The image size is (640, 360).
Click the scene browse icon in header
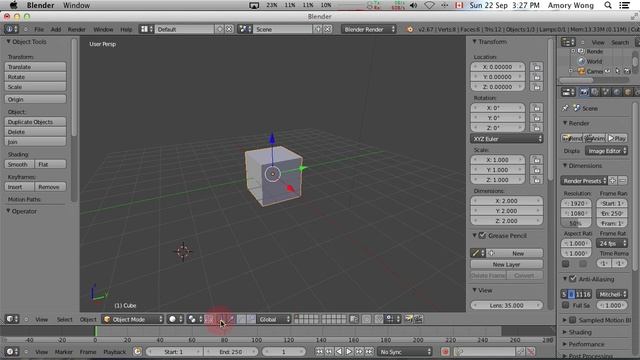coord(245,29)
